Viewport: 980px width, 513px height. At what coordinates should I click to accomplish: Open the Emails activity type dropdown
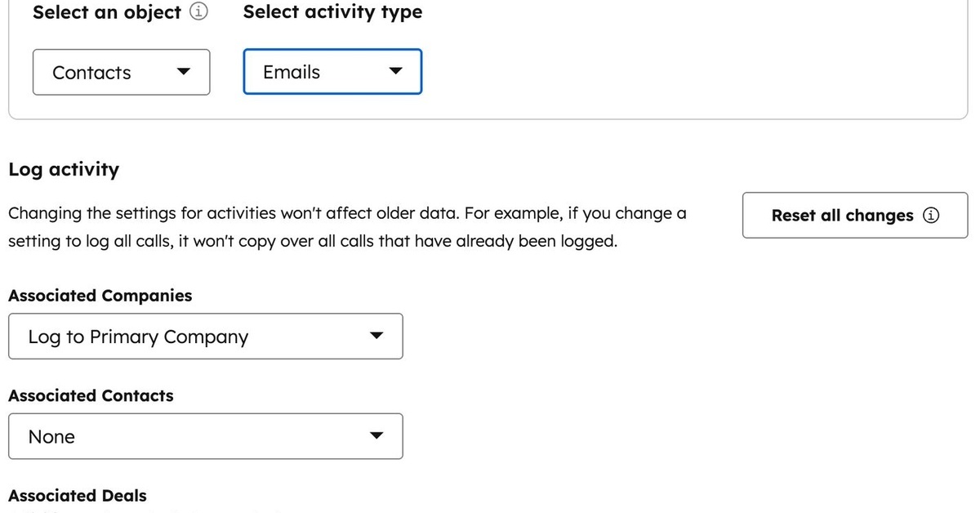(x=332, y=72)
